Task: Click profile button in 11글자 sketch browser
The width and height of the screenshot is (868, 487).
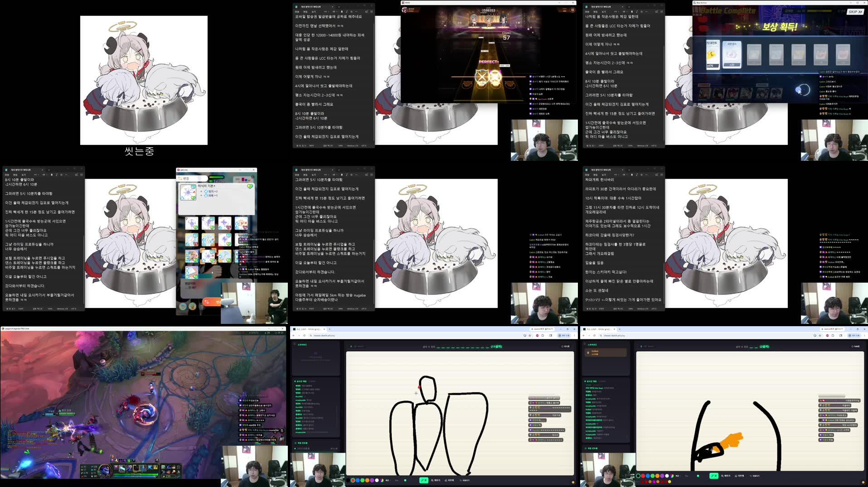Action: coord(564,336)
